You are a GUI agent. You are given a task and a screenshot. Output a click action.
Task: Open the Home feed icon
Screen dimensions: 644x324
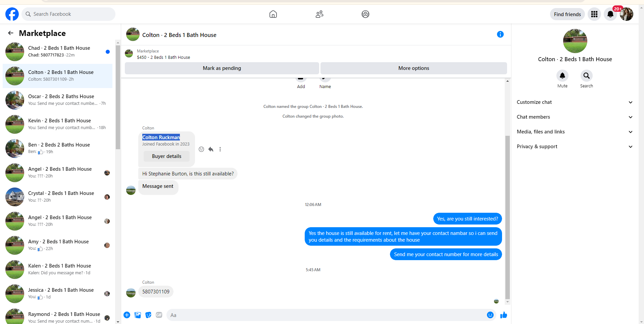273,14
